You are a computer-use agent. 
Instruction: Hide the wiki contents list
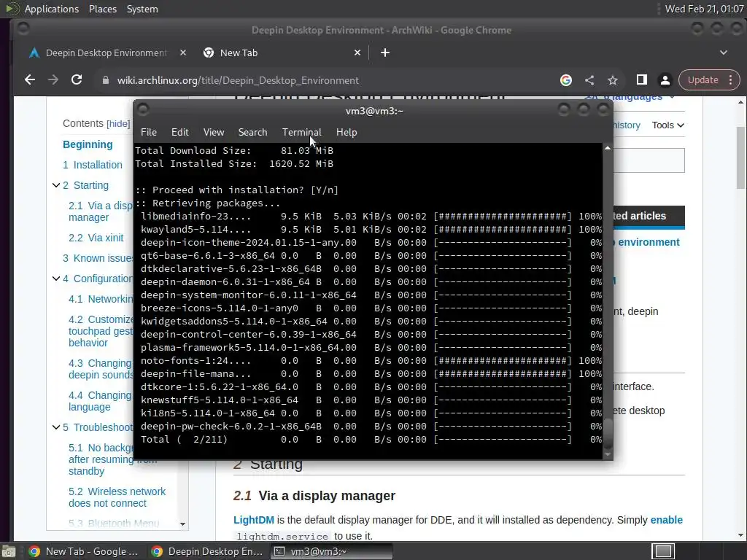118,124
